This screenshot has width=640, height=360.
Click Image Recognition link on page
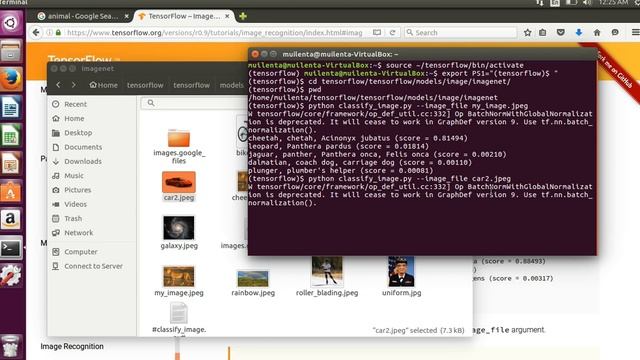[72, 346]
